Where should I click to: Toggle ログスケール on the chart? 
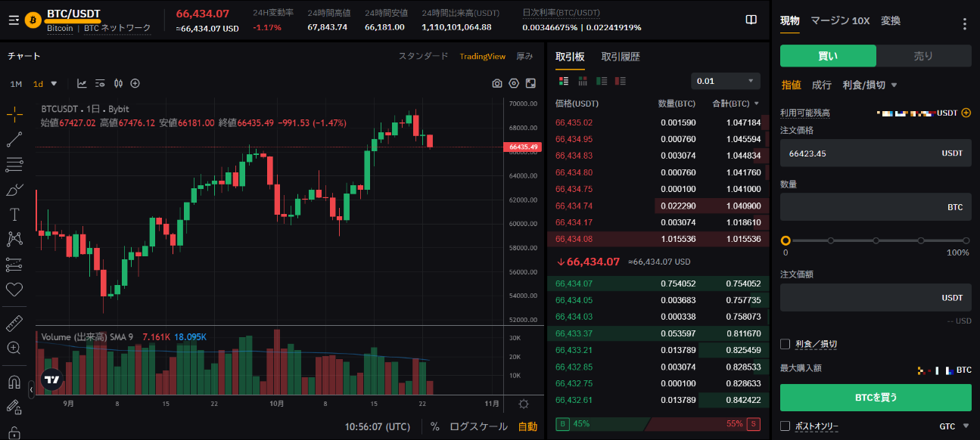pos(478,426)
